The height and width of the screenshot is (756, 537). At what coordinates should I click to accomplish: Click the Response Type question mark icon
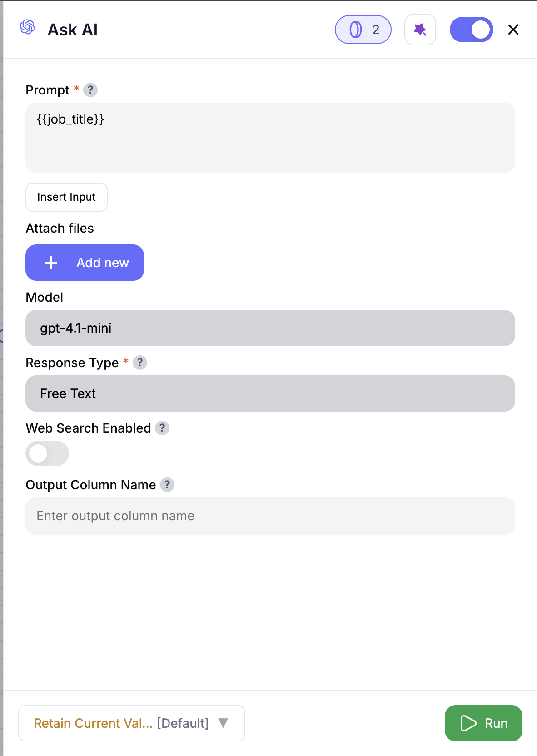point(140,363)
